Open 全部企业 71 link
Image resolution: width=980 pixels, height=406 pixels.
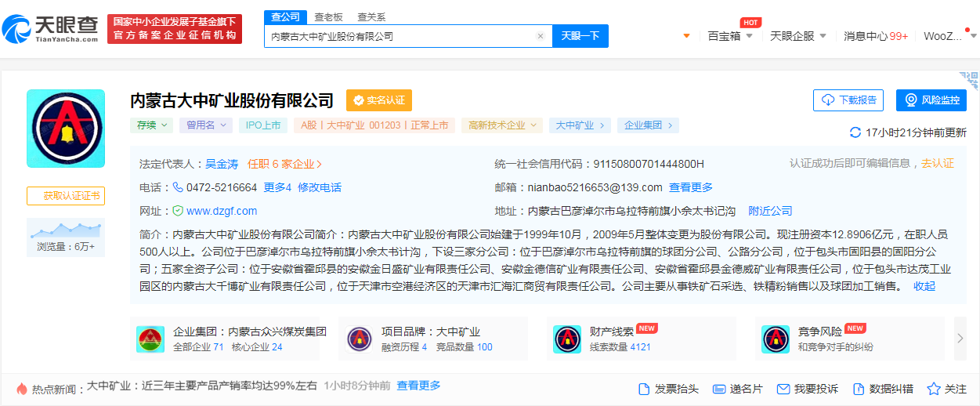tap(198, 347)
